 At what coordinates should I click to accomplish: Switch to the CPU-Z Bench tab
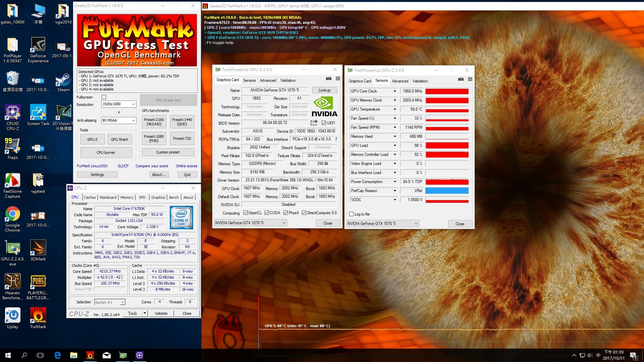[x=174, y=197]
